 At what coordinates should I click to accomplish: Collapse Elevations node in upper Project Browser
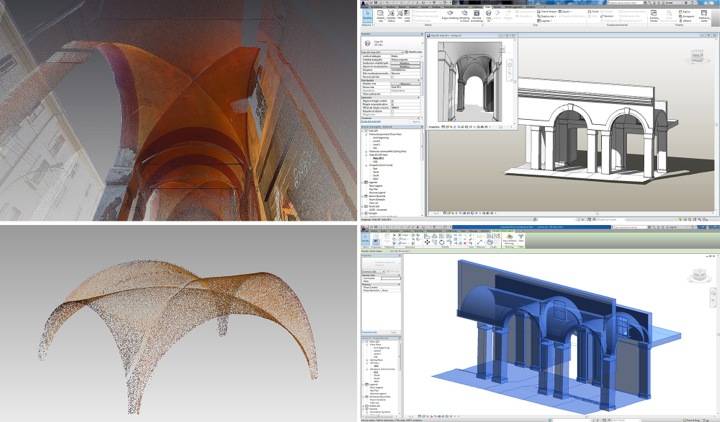pyautogui.click(x=366, y=165)
